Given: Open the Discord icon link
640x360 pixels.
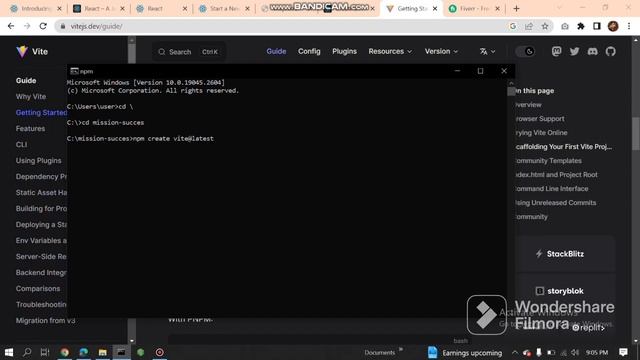Looking at the screenshot, I should 592,51.
